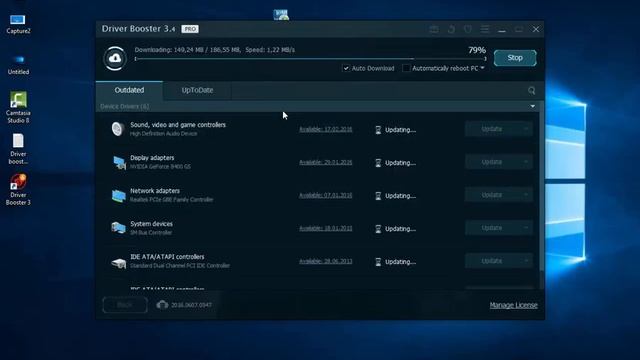Click the download progress bar
This screenshot has height=360, width=640.
click(x=311, y=59)
